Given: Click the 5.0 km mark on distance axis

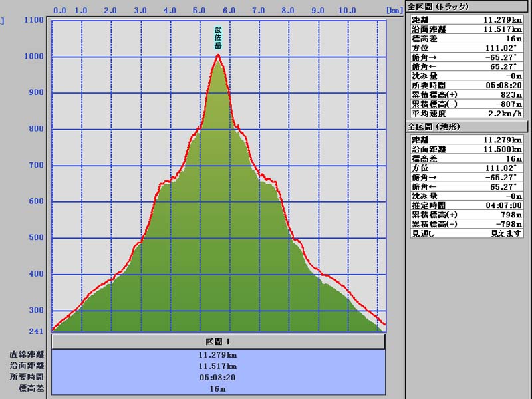Looking at the screenshot, I should point(199,11).
